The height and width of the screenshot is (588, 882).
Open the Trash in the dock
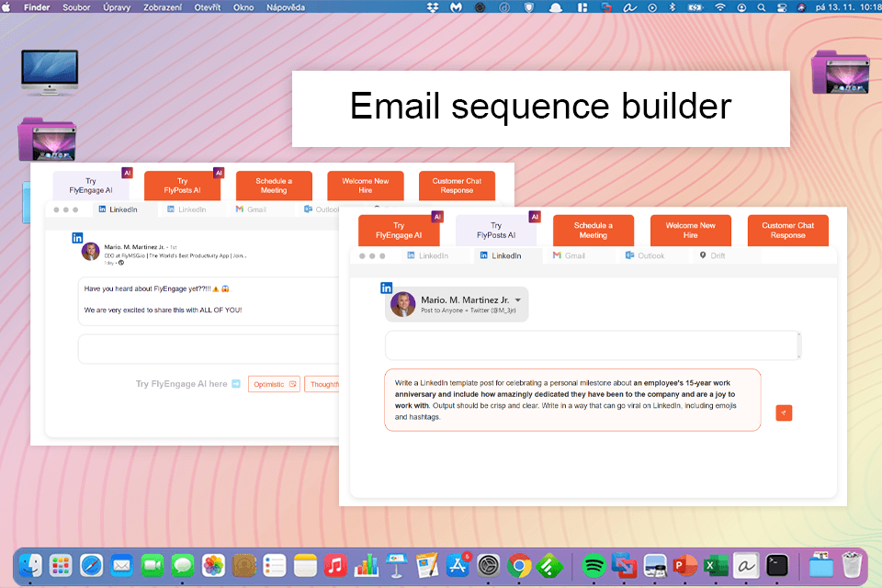[853, 566]
